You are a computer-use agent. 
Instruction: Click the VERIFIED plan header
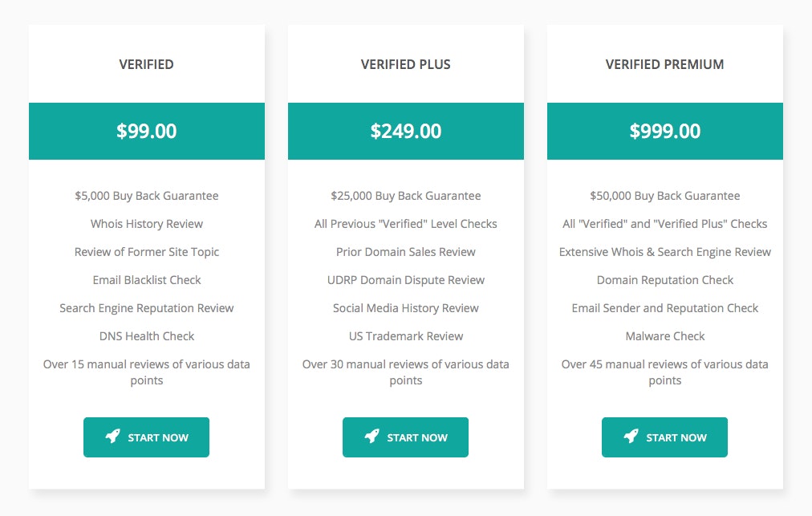(146, 64)
